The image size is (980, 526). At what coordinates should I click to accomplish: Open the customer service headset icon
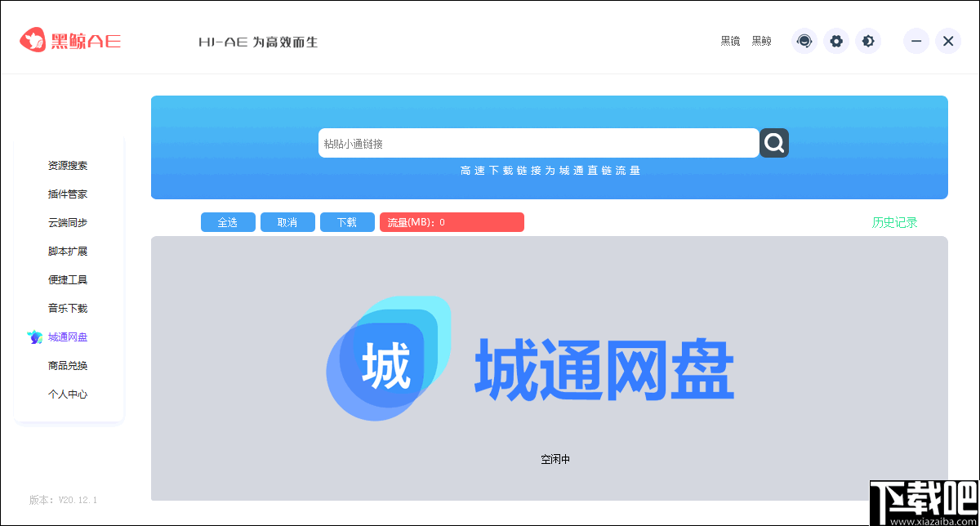pyautogui.click(x=804, y=41)
